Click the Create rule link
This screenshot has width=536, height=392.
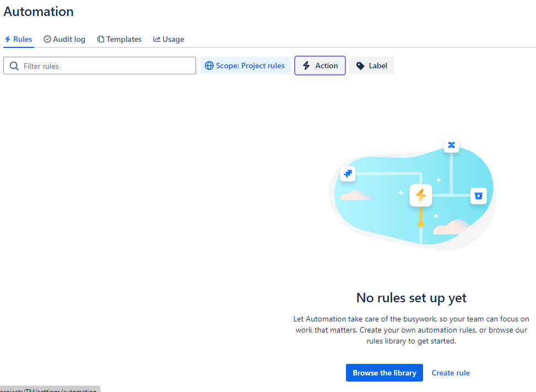tap(451, 373)
